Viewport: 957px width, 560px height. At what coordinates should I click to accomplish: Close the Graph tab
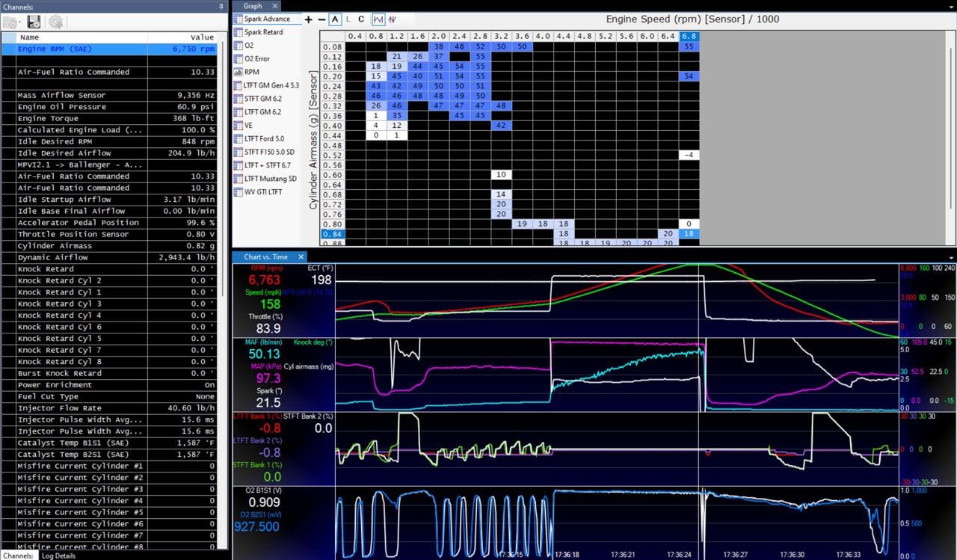(x=274, y=6)
